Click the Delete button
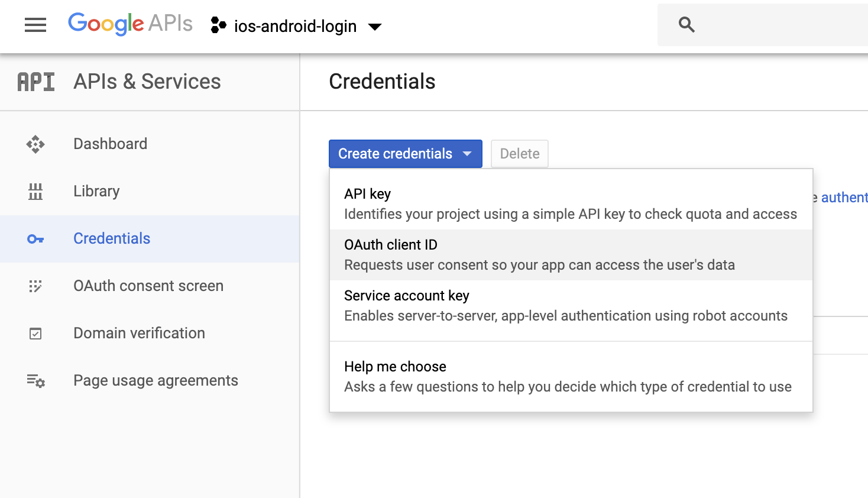868x498 pixels. (x=520, y=154)
